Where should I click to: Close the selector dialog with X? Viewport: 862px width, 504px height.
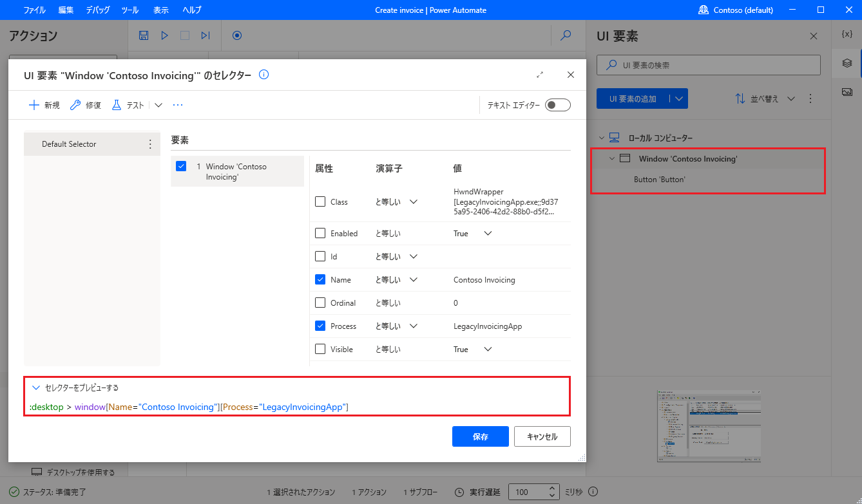pos(570,75)
